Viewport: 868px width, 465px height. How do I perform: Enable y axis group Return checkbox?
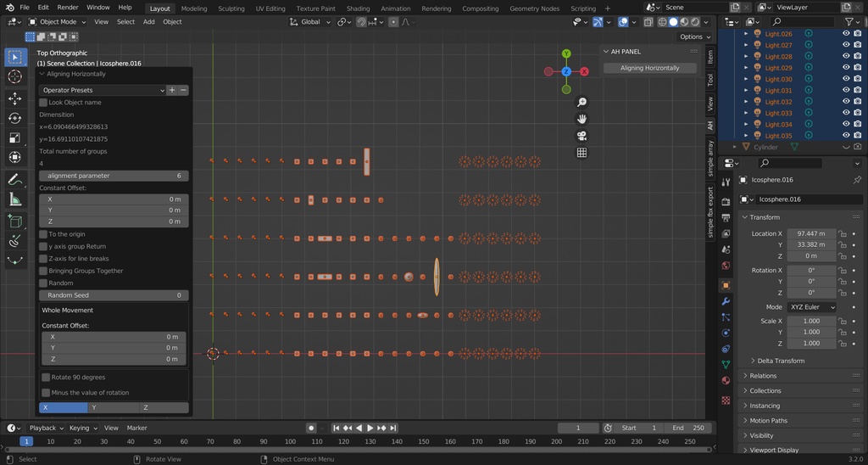click(43, 247)
